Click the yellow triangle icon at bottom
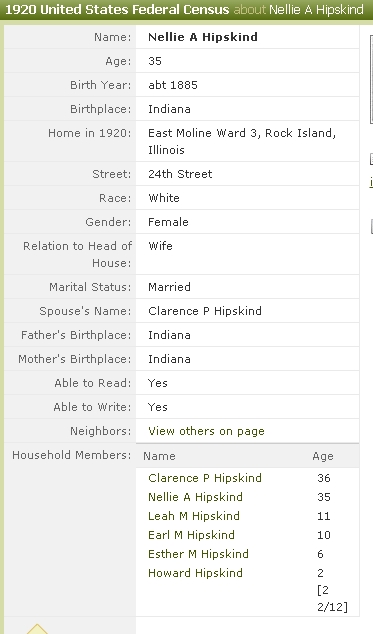373x634 pixels. click(x=37, y=629)
